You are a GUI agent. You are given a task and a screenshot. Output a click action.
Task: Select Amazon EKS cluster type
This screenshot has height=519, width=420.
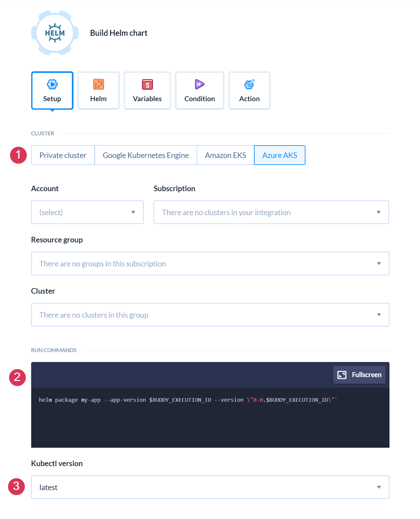click(x=225, y=155)
